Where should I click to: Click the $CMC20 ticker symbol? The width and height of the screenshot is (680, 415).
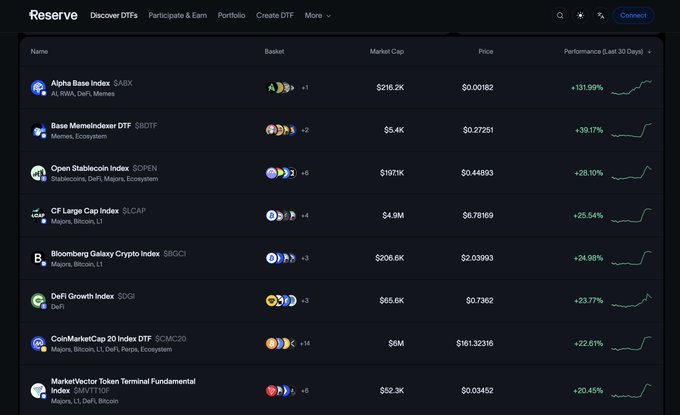[x=170, y=339]
